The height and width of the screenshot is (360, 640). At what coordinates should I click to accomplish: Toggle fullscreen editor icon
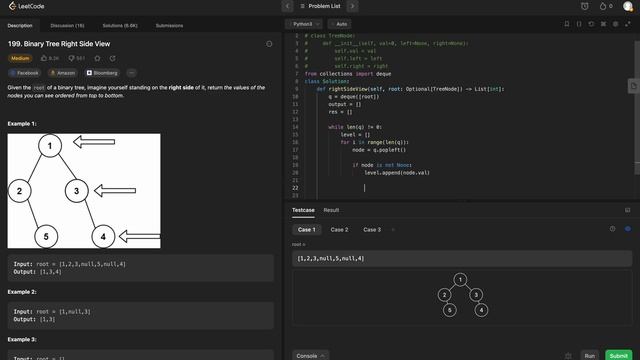point(628,24)
